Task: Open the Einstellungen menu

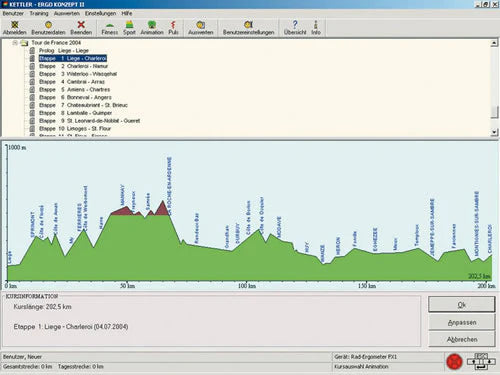Action: coord(100,13)
